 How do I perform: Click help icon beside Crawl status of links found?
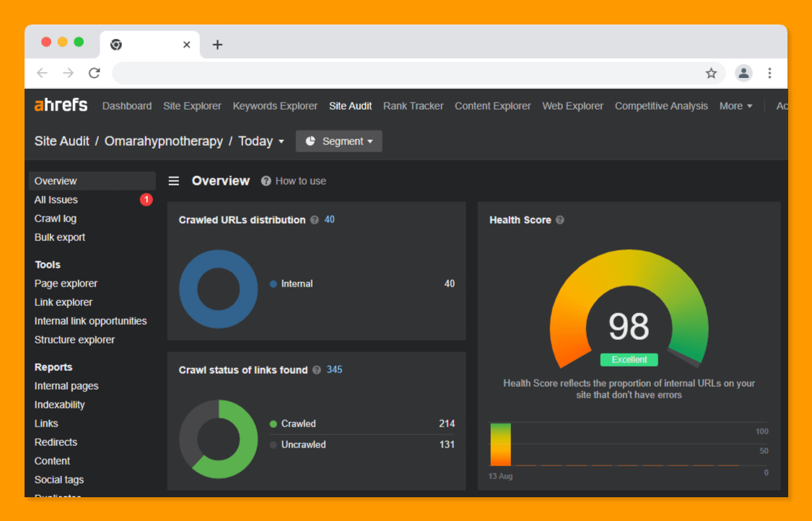coord(316,370)
